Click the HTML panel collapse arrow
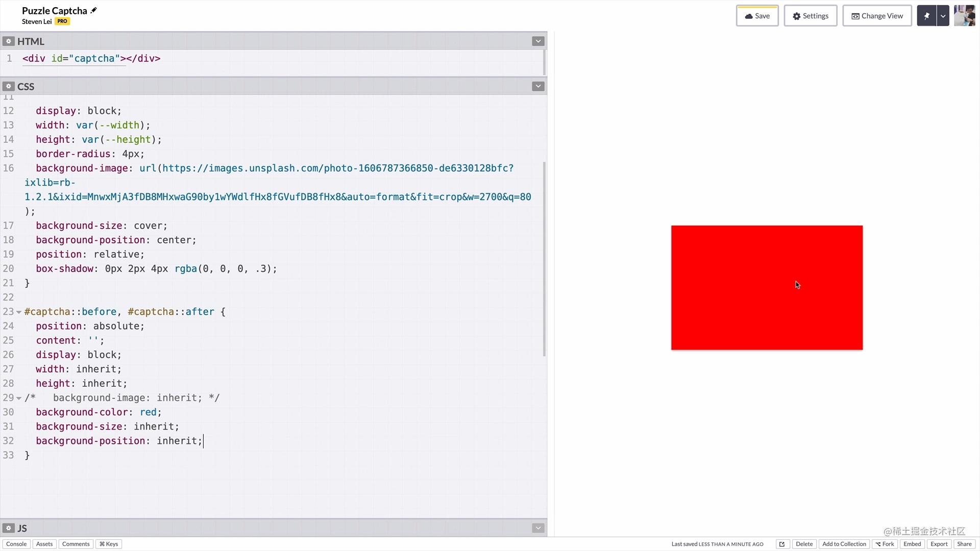980x551 pixels. click(538, 41)
